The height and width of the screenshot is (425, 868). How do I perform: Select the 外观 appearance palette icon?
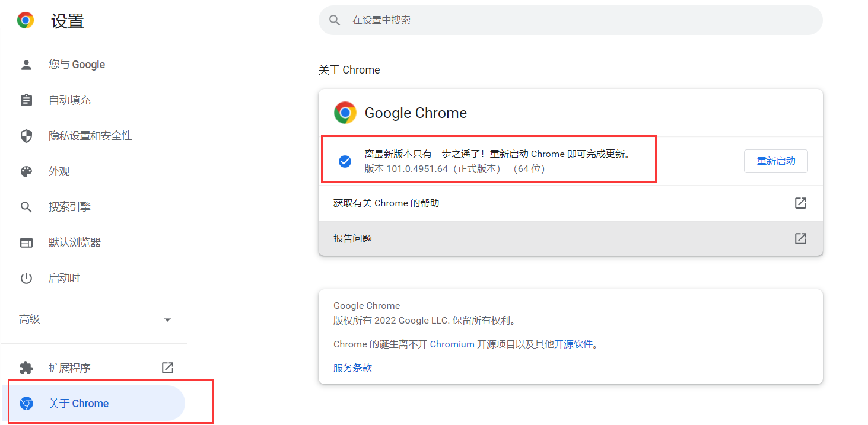[26, 171]
